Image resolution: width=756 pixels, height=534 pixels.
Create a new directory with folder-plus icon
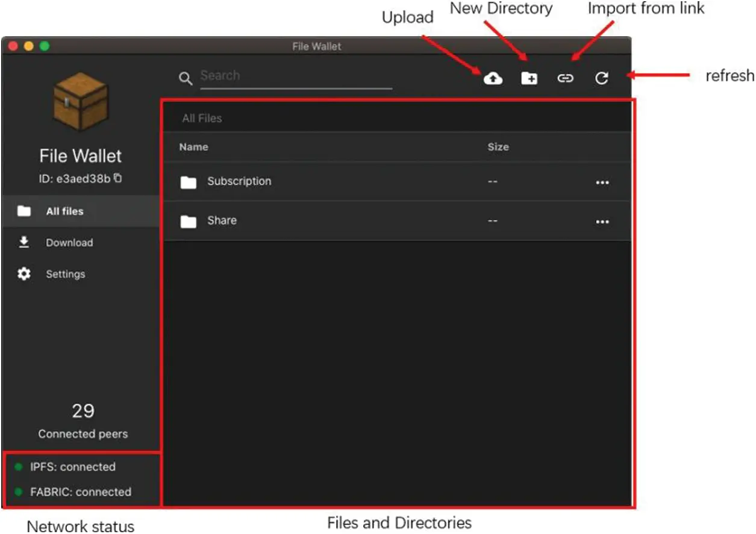(x=530, y=78)
